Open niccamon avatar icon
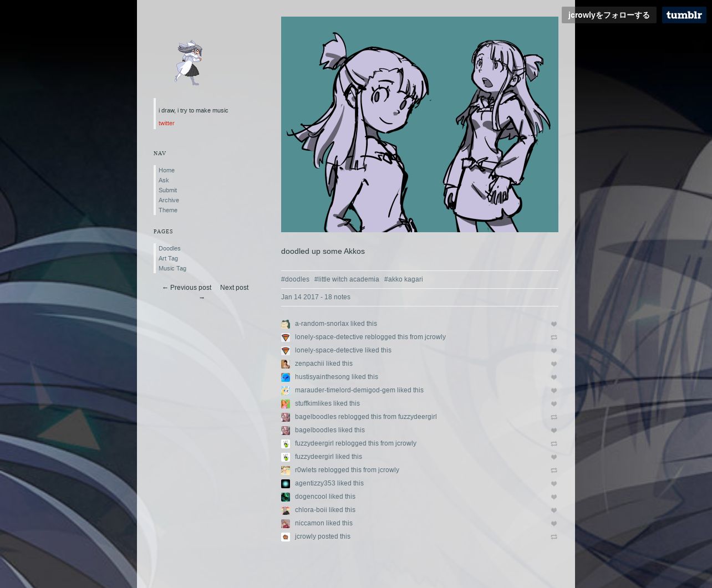The height and width of the screenshot is (588, 712). 286,524
